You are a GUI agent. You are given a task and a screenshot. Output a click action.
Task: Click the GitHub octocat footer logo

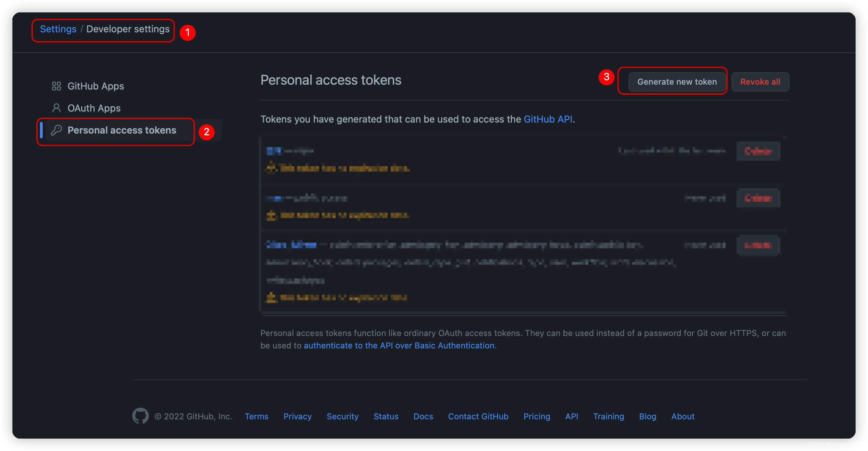click(x=140, y=416)
